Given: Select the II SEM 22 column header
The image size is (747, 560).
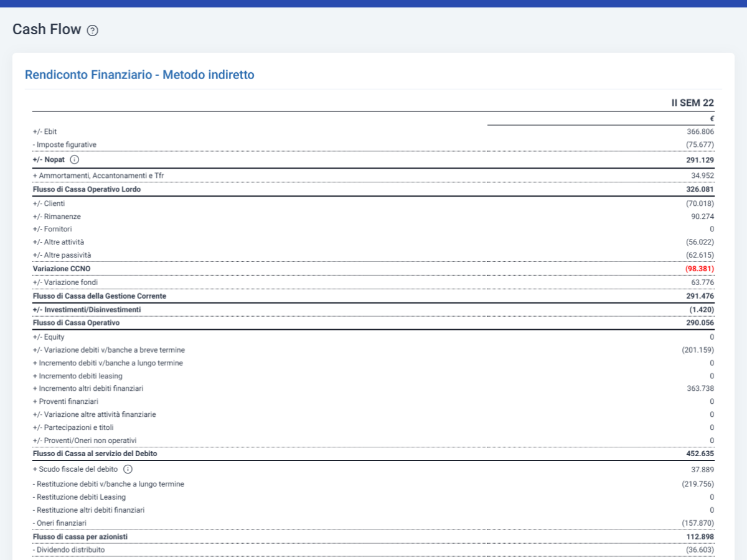Looking at the screenshot, I should (x=692, y=103).
